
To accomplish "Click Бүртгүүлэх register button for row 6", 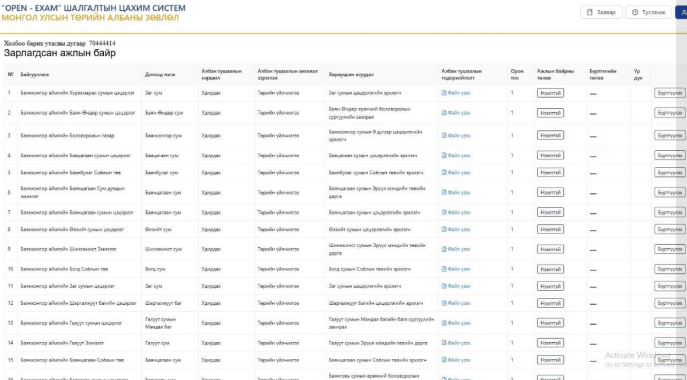I will 670,192.
